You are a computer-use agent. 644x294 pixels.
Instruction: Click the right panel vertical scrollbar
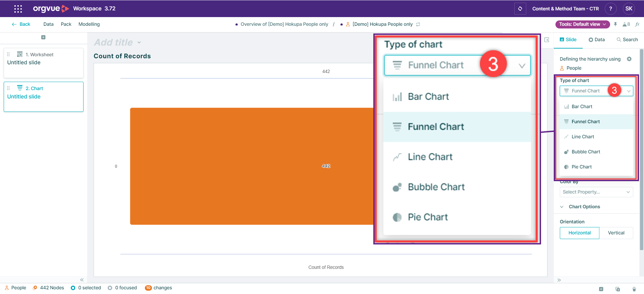(641, 149)
